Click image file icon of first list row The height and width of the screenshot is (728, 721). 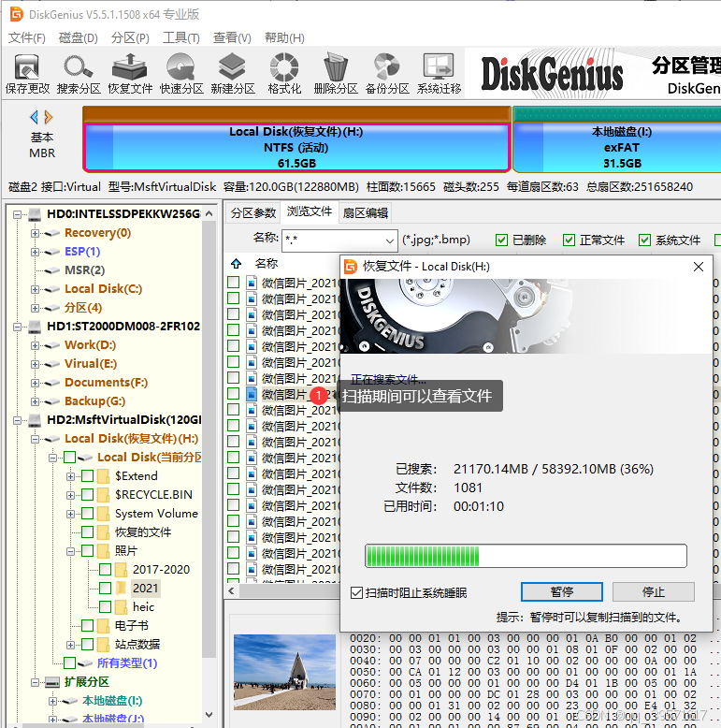click(x=252, y=283)
